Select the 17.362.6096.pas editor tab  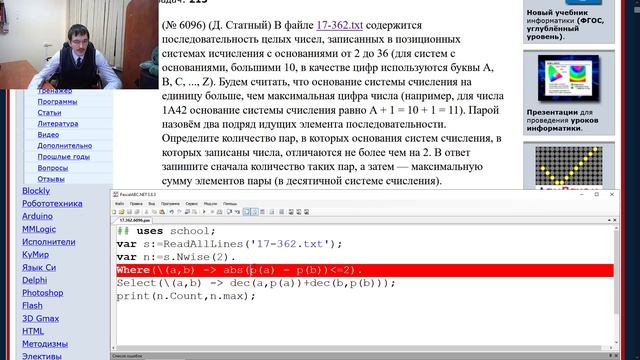point(134,220)
